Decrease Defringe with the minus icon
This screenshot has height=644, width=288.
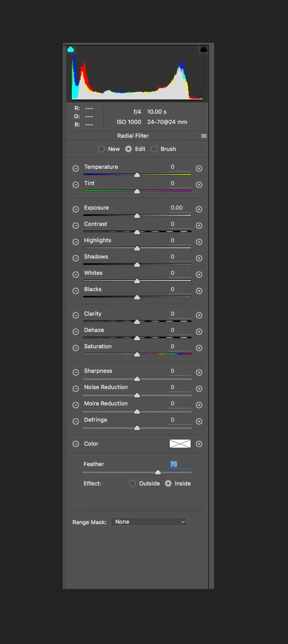pos(75,421)
